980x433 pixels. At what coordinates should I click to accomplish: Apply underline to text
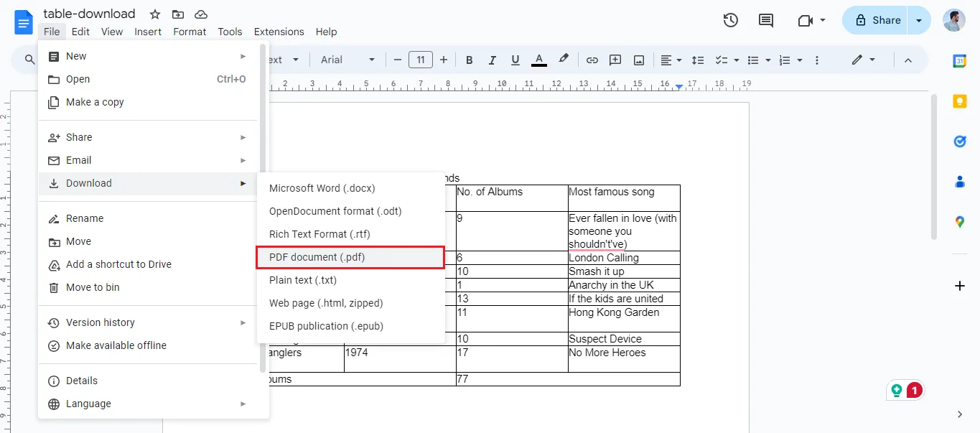pos(515,60)
